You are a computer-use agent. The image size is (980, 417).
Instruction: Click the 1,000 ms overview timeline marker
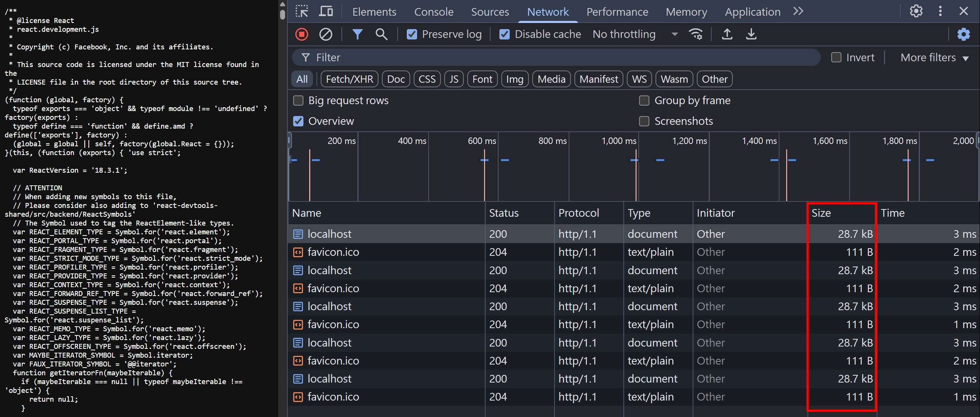click(x=619, y=141)
